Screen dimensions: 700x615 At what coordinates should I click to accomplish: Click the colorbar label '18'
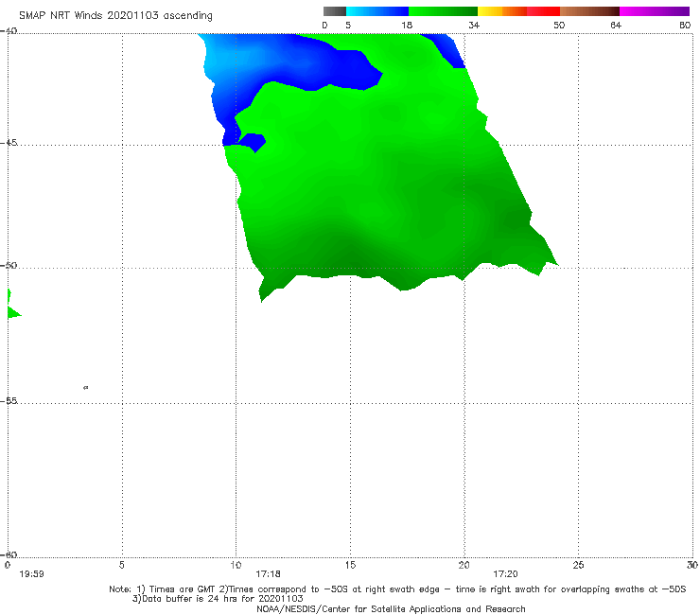(407, 25)
